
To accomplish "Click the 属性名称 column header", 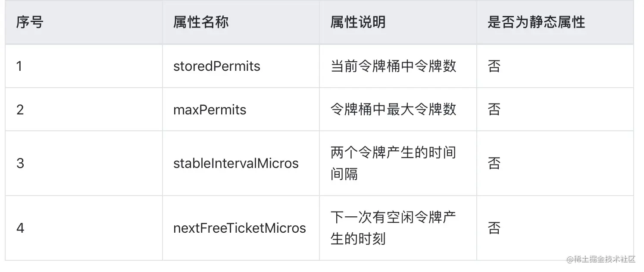I will (x=201, y=22).
